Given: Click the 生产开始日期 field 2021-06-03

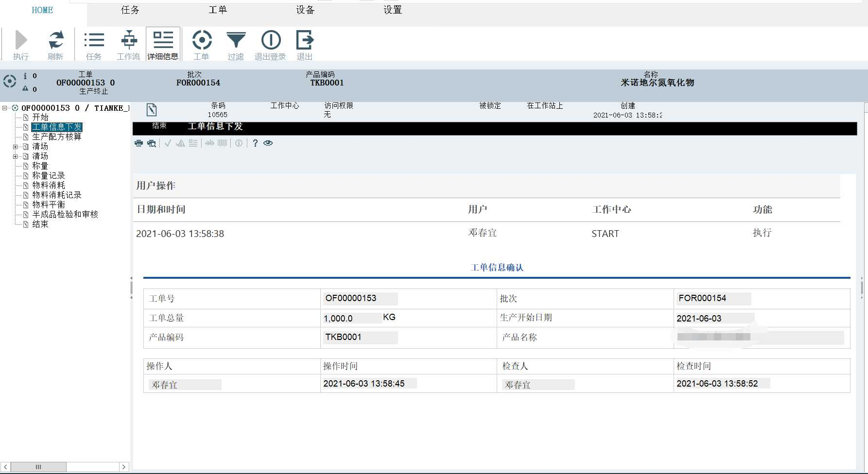Looking at the screenshot, I should tap(715, 318).
